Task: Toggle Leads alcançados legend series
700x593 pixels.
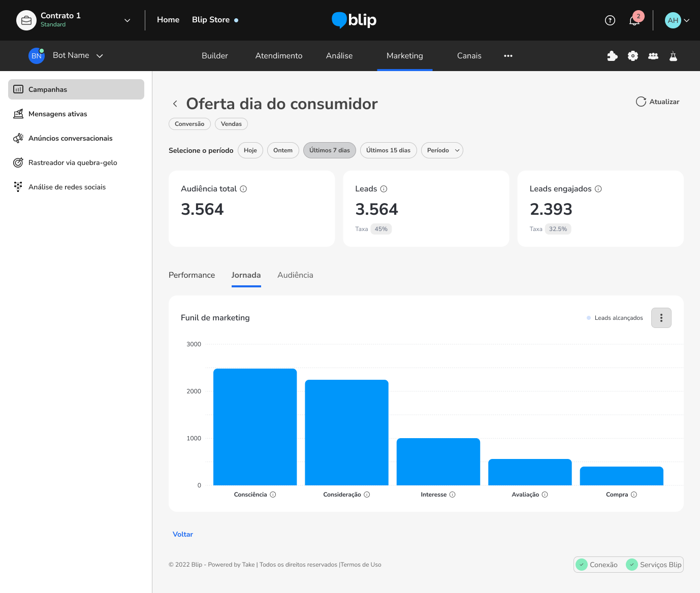Action: coord(615,318)
